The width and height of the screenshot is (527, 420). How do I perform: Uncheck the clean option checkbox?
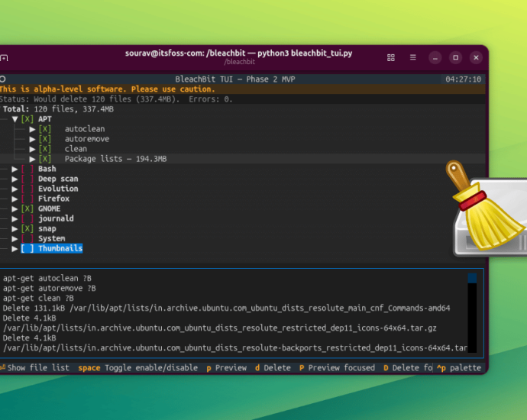point(45,149)
